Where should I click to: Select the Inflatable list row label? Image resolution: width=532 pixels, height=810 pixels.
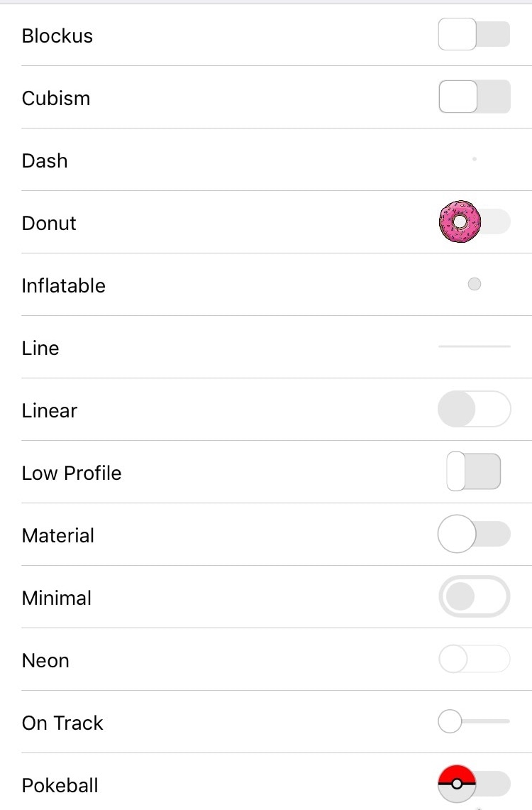coord(63,285)
